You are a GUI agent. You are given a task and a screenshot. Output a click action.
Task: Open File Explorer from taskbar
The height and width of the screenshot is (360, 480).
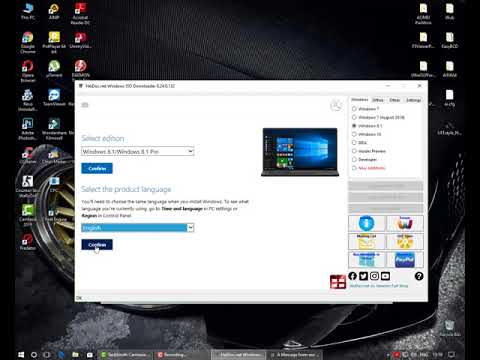[x=76, y=355]
